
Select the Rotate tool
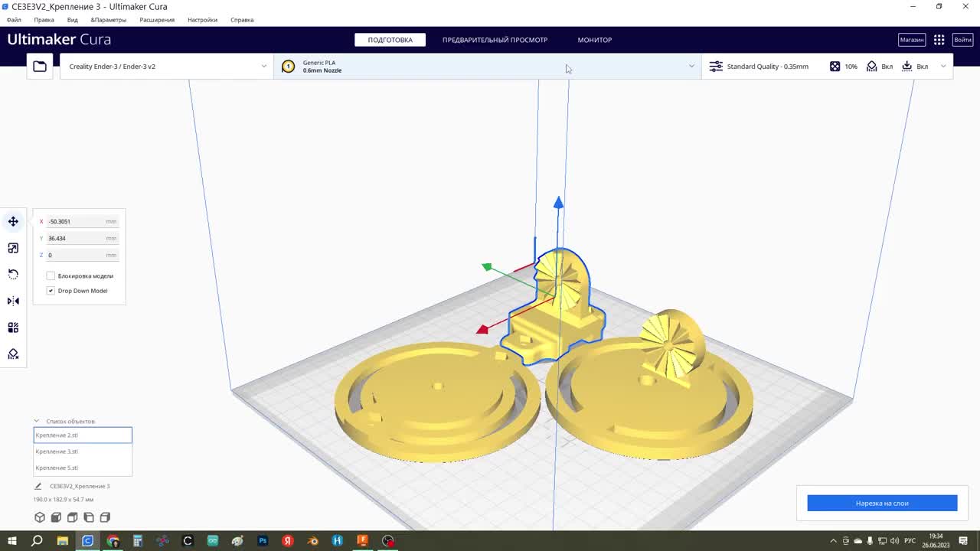pyautogui.click(x=13, y=274)
